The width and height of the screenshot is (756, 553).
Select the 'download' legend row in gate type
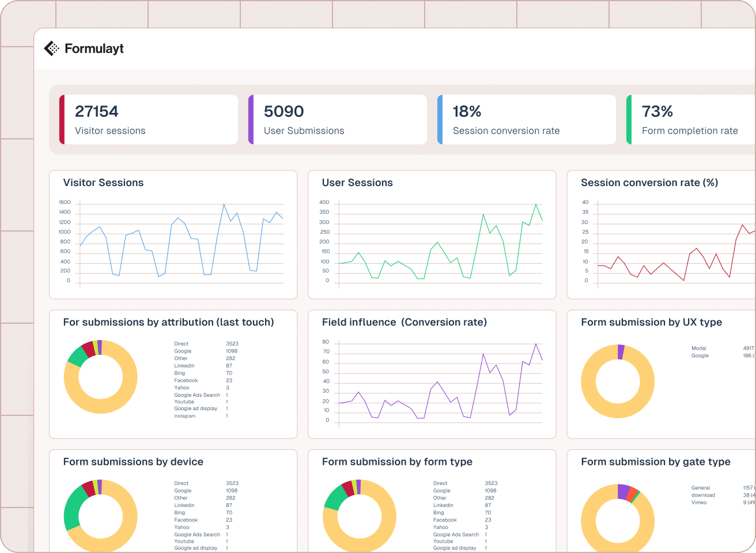723,495
